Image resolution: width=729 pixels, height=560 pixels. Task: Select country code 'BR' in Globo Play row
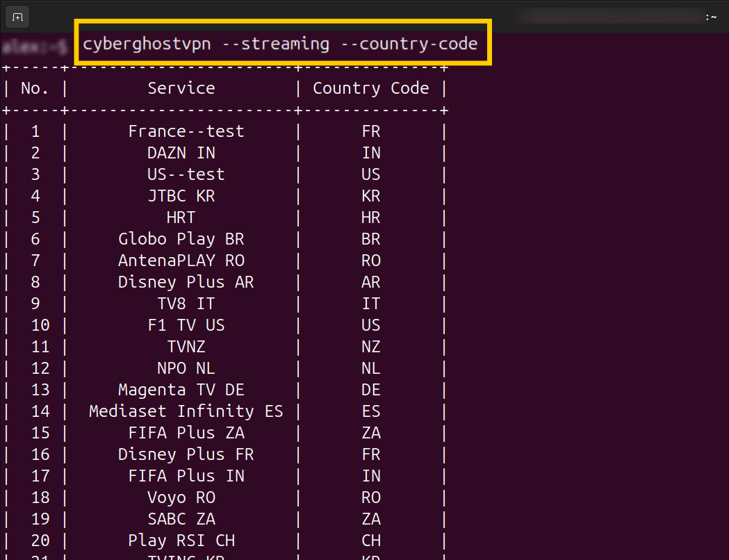pyautogui.click(x=371, y=239)
